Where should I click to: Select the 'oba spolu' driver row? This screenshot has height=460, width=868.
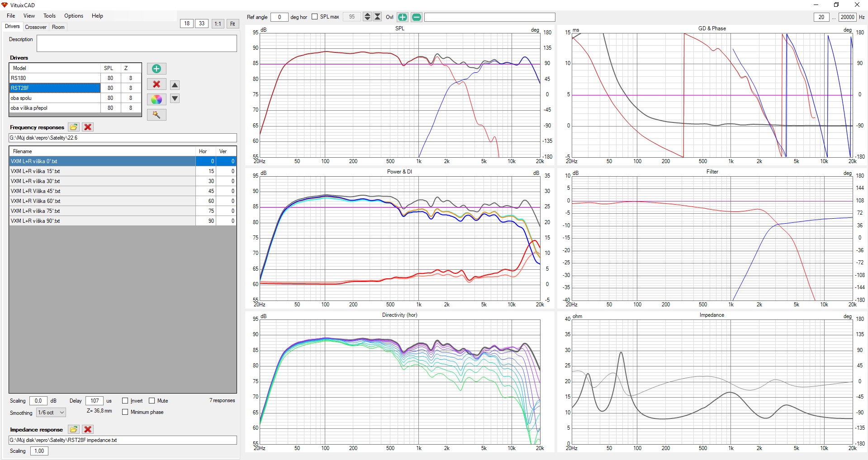[x=75, y=98]
